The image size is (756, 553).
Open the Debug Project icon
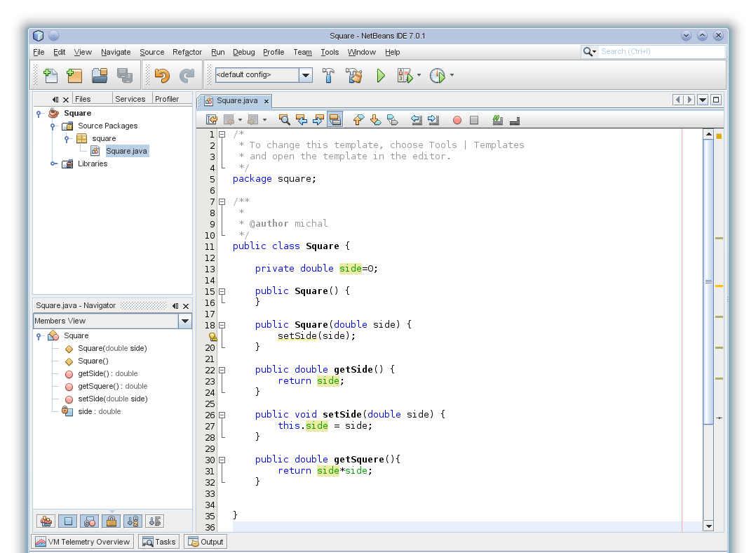[x=405, y=75]
